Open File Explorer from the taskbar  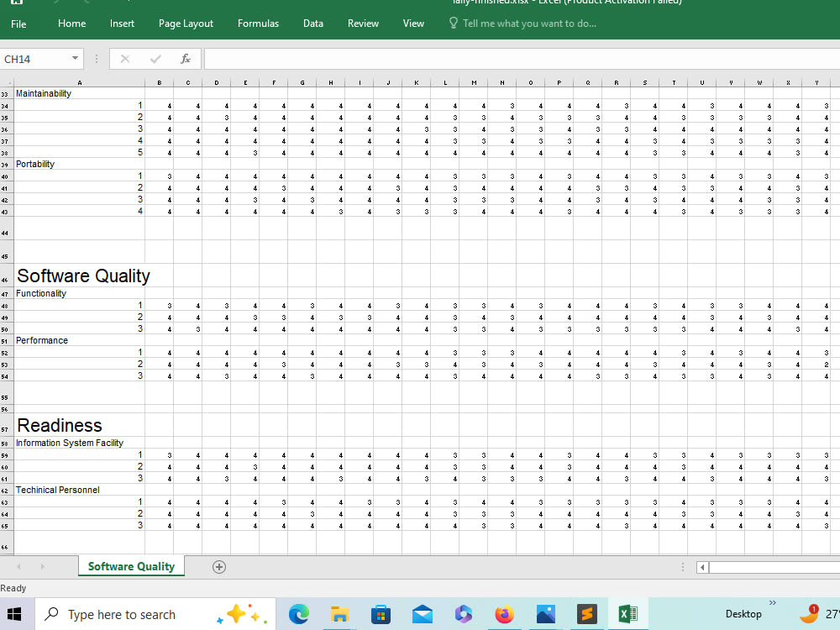pos(339,614)
